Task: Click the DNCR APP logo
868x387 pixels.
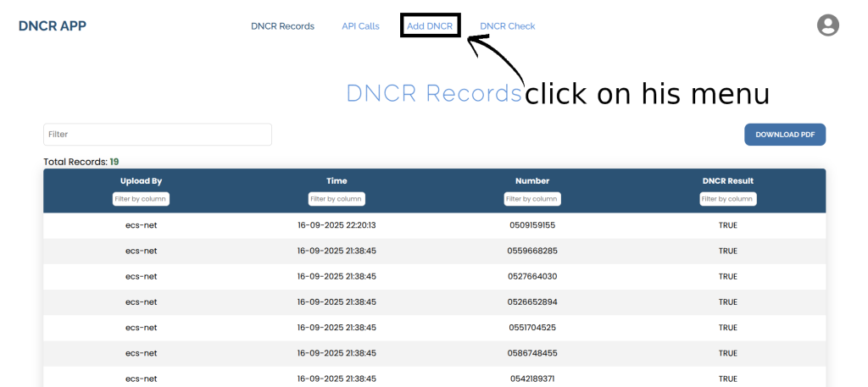Action: click(53, 25)
